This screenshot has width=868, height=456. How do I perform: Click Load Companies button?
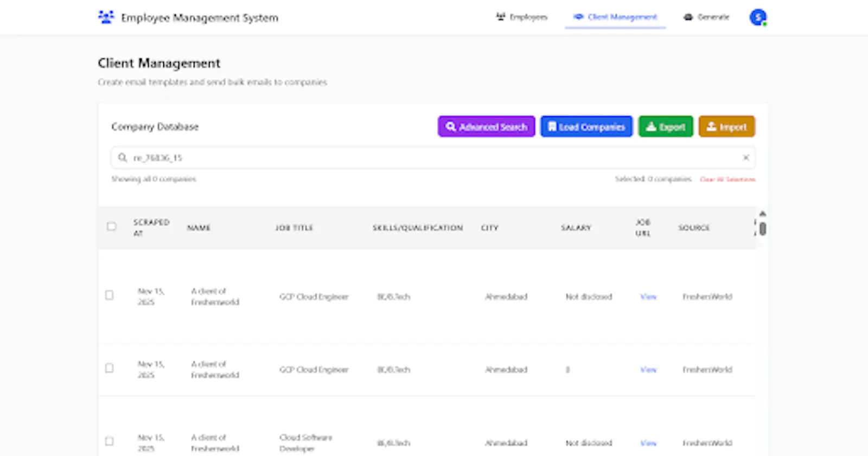pyautogui.click(x=586, y=126)
